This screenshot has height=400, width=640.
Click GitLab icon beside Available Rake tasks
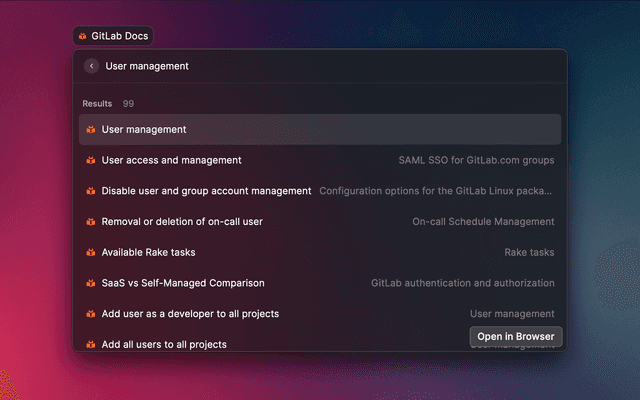point(90,253)
